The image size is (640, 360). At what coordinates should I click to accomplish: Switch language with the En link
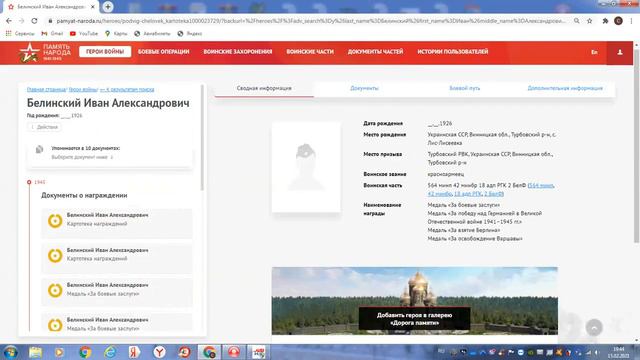tap(594, 52)
